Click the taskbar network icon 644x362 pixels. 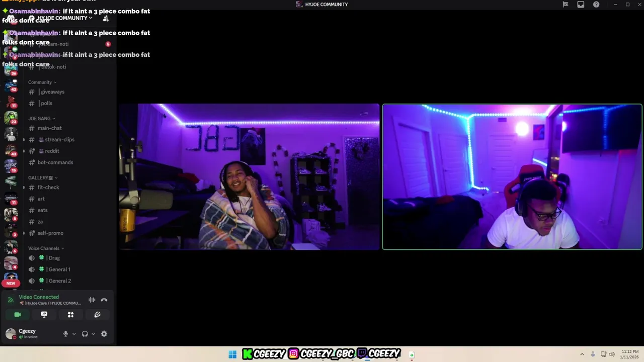[x=603, y=354]
